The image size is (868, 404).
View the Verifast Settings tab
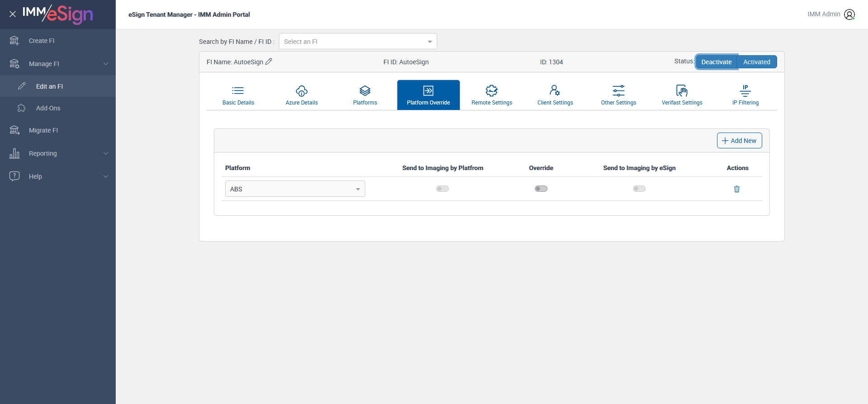[682, 95]
